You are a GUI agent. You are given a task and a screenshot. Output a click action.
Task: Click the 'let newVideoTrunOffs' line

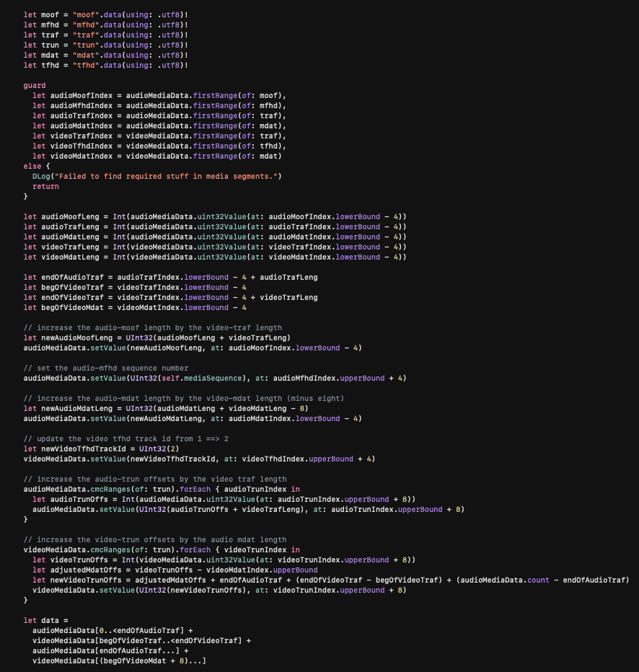click(x=331, y=580)
